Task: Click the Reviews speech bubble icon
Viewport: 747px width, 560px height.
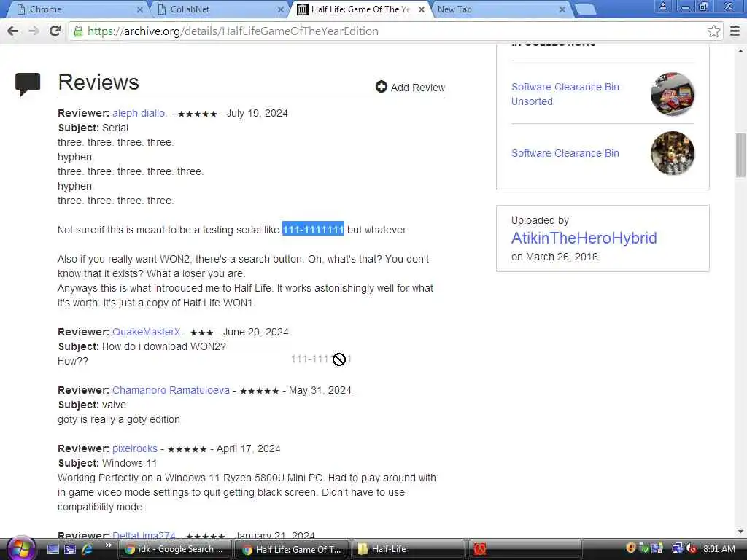Action: [x=28, y=85]
